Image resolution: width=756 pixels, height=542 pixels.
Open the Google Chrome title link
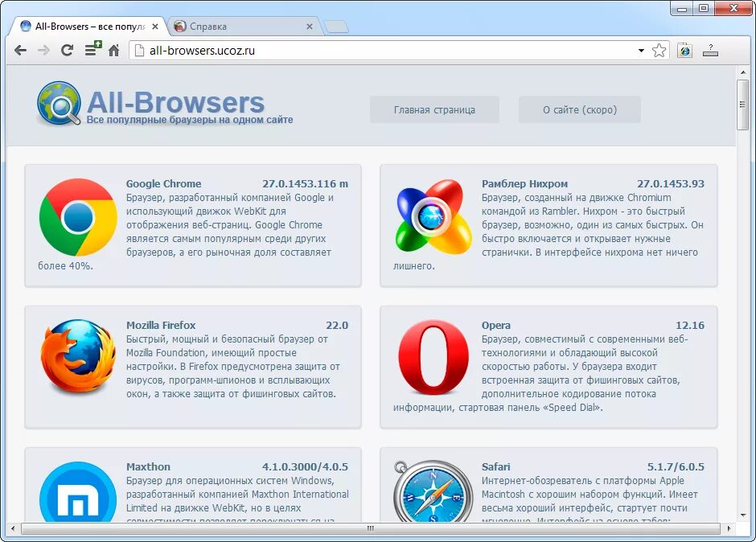click(x=163, y=183)
